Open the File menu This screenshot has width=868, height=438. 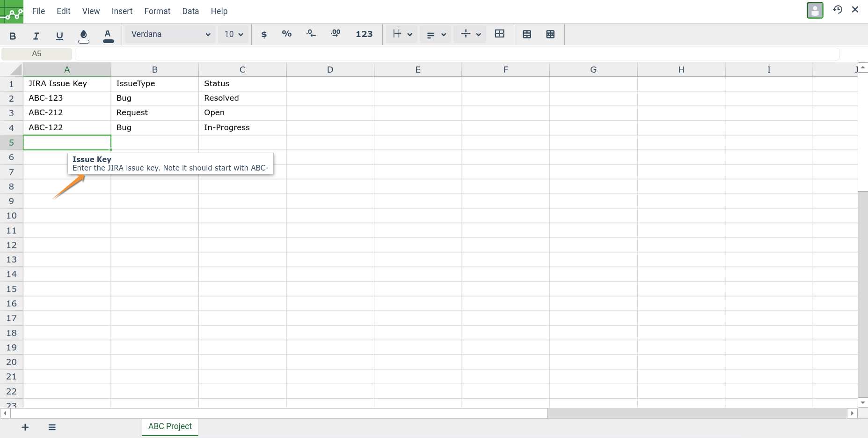click(x=38, y=11)
